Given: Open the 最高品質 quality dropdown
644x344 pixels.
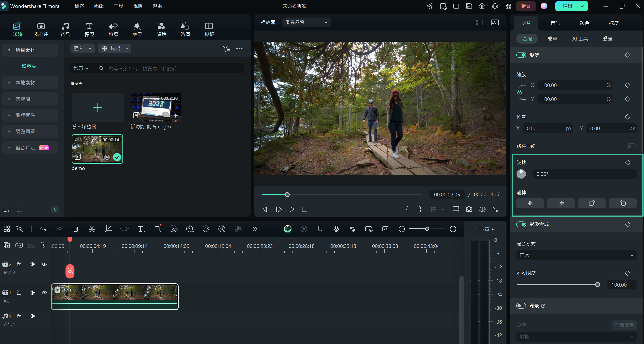Looking at the screenshot, I should (306, 23).
